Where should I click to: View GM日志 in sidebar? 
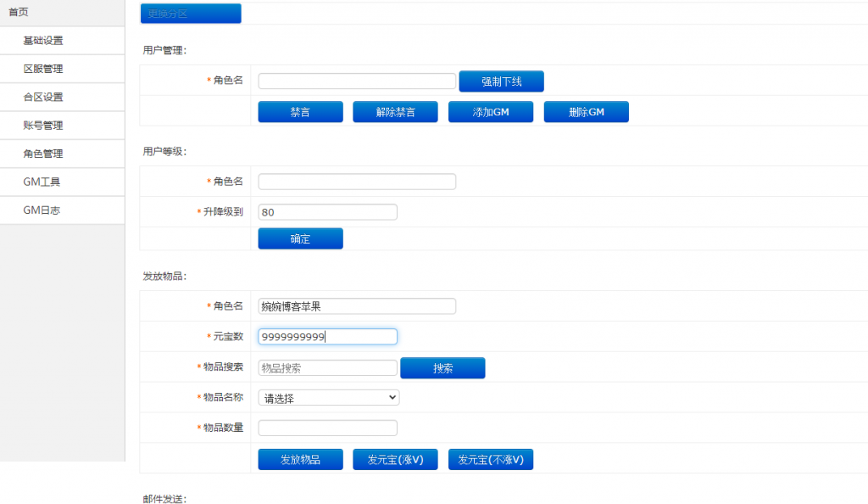[x=42, y=210]
